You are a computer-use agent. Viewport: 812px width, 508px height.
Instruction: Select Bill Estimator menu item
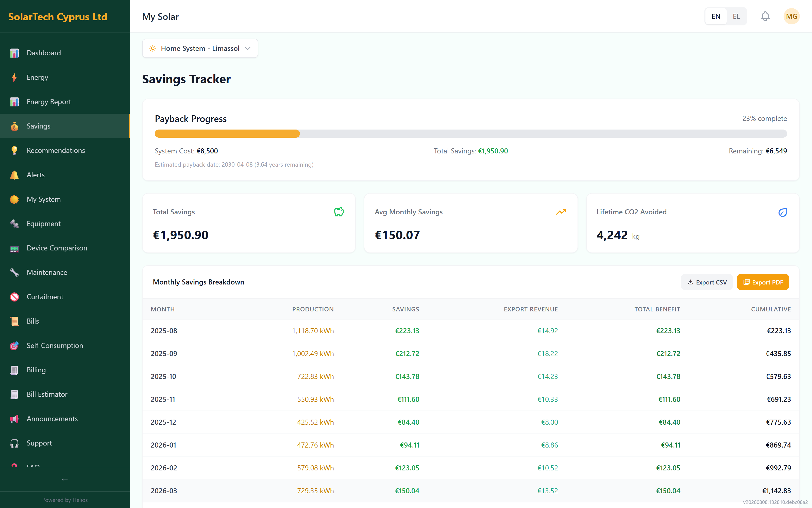(x=65, y=394)
